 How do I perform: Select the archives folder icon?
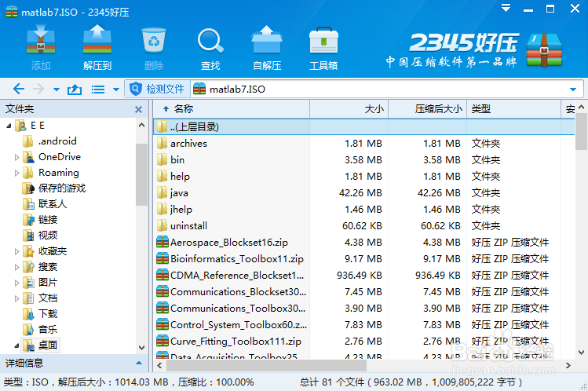162,143
